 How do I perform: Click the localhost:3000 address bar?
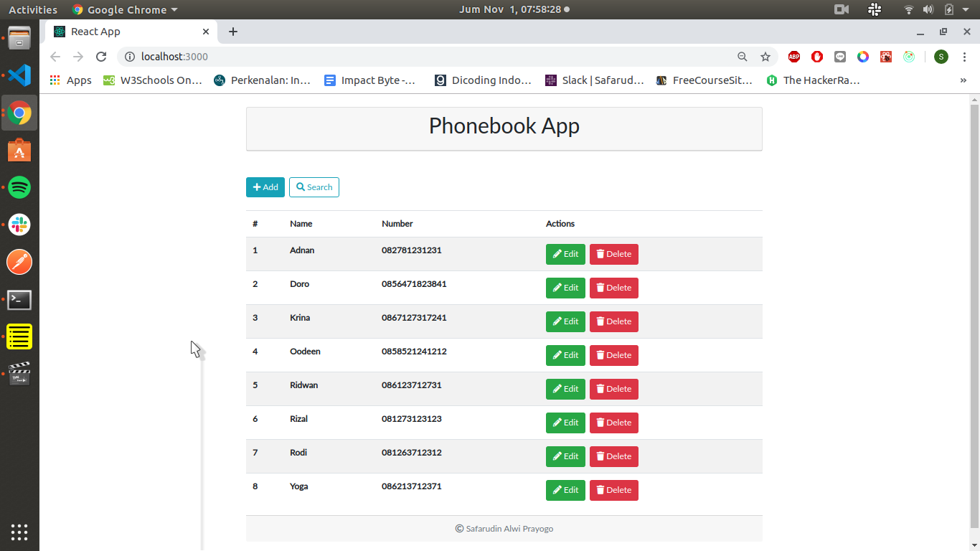[x=430, y=57]
